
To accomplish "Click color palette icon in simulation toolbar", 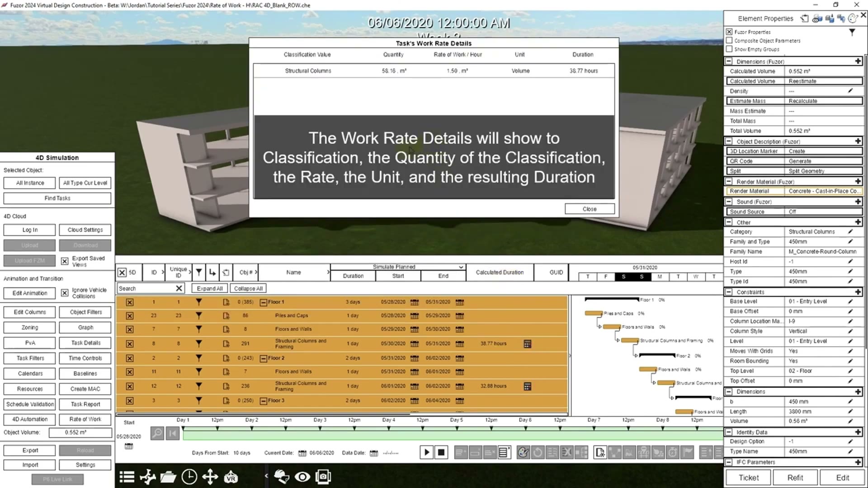I will click(523, 452).
